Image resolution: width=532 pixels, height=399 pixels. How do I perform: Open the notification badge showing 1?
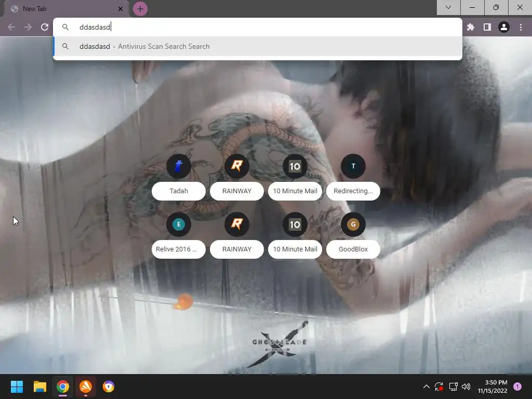[517, 387]
